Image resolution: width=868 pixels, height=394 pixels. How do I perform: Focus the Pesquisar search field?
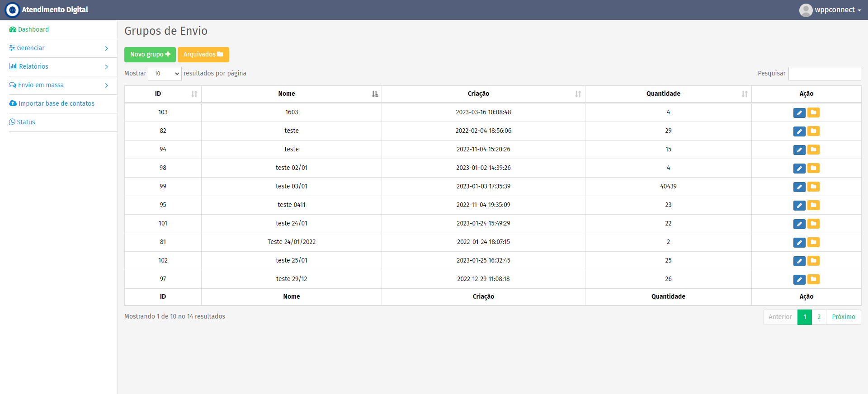click(x=825, y=74)
